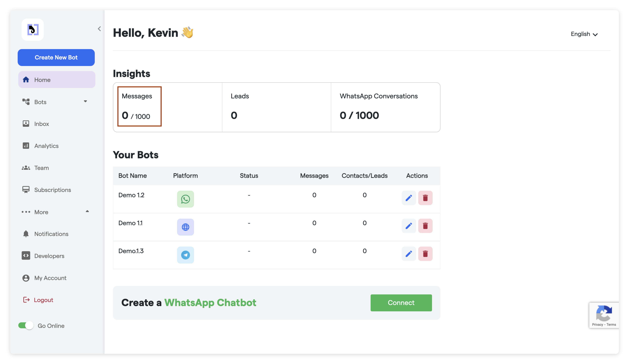Delete the Demo.1.3 bot using trash icon

[425, 254]
